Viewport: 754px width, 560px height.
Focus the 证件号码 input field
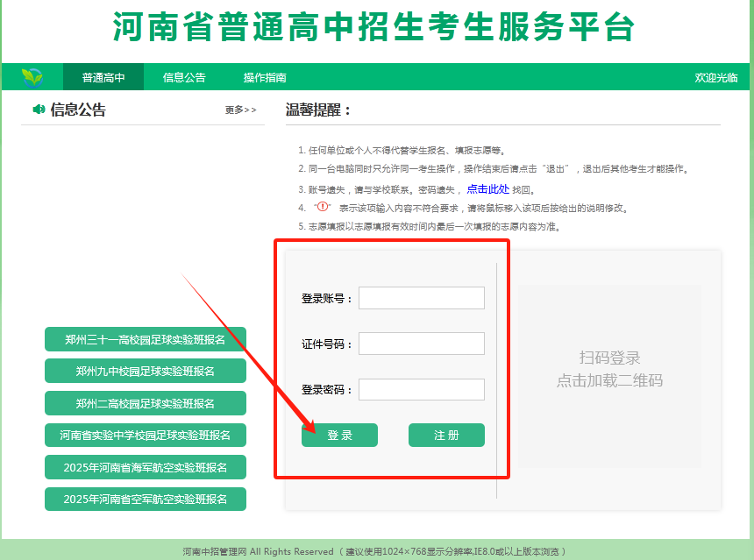coord(422,344)
